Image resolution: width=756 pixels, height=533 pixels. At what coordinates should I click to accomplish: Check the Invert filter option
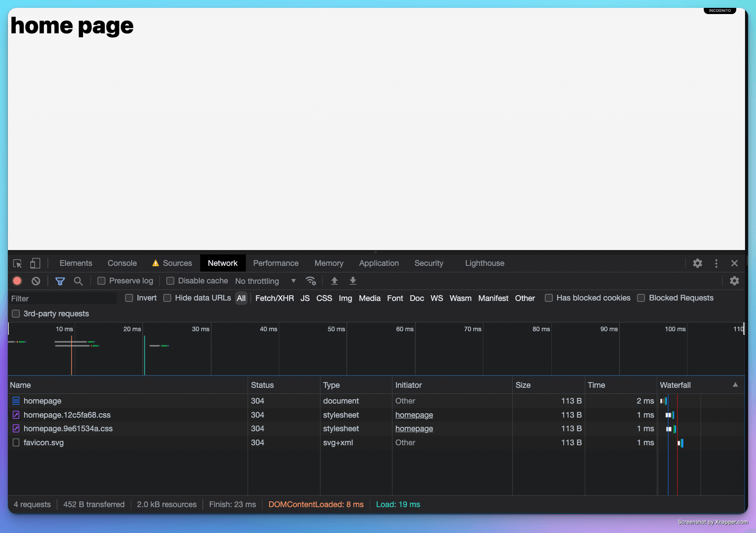pos(129,298)
